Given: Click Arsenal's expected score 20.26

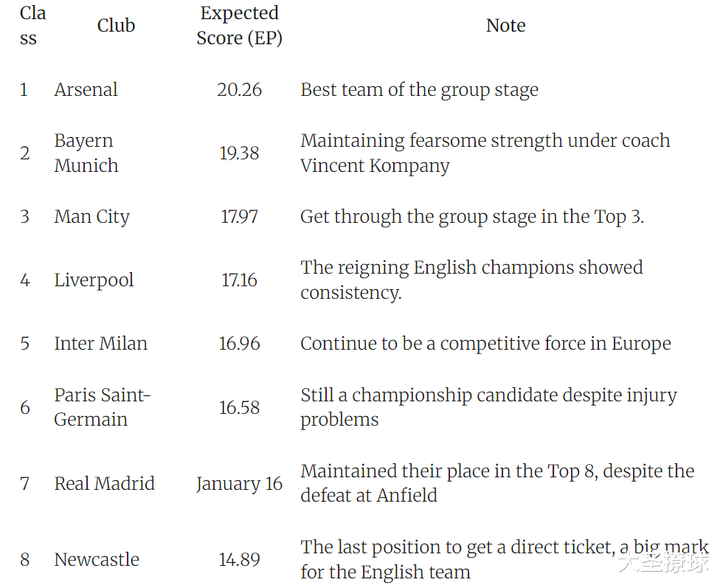Looking at the screenshot, I should (239, 90).
